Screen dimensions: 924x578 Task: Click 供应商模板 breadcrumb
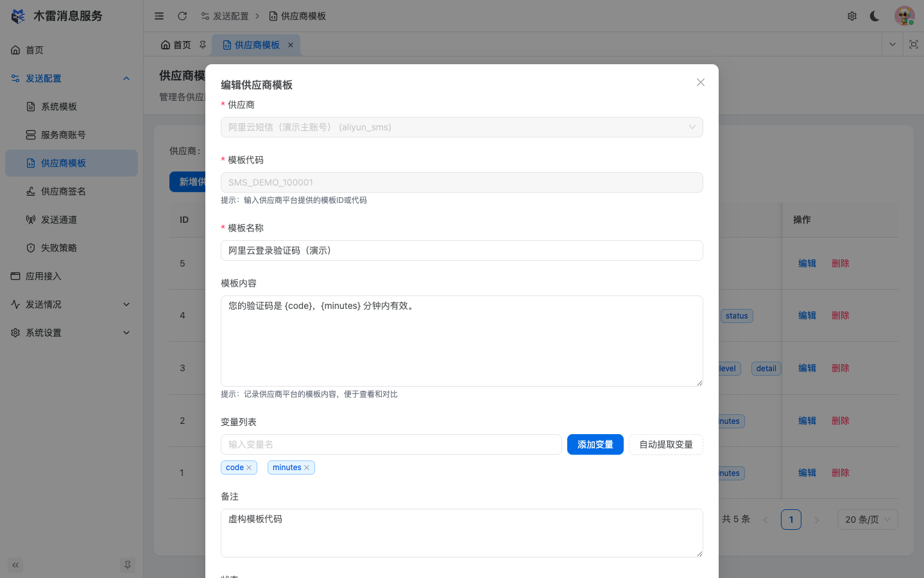click(x=297, y=16)
